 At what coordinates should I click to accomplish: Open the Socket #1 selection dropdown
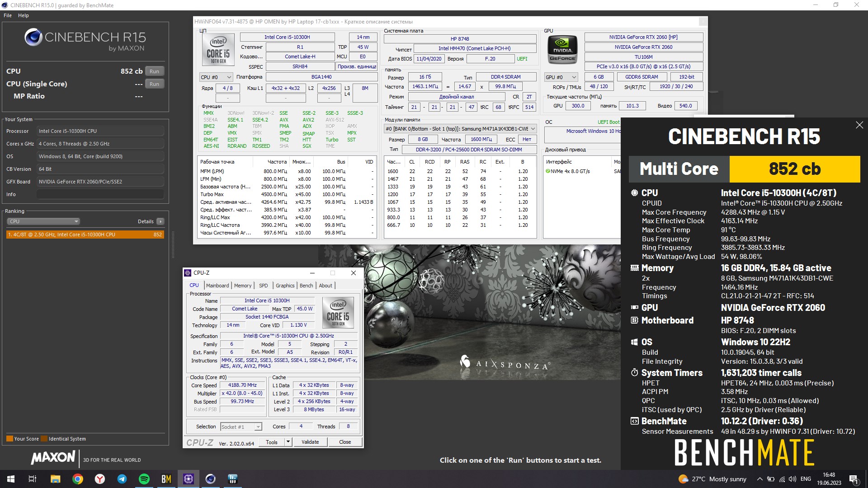click(x=241, y=427)
